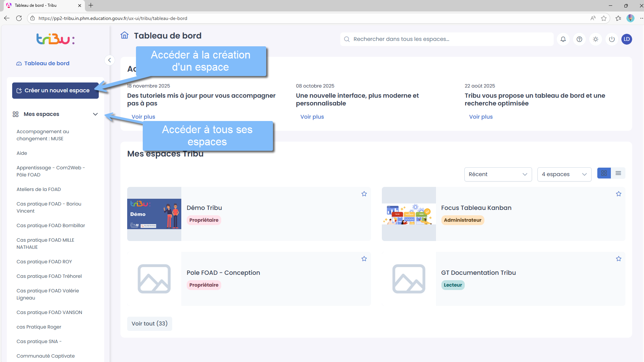Click Voir tout (33) button
644x362 pixels.
pos(149,324)
